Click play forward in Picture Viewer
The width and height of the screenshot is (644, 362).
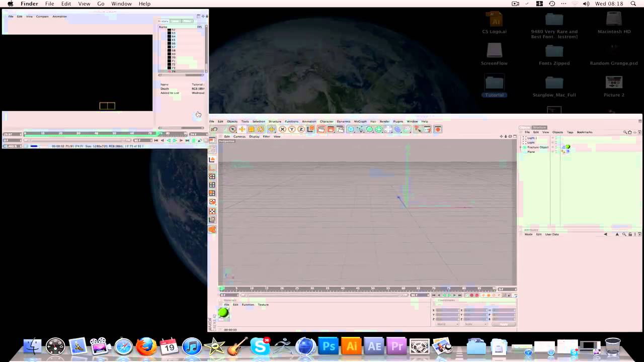click(175, 140)
